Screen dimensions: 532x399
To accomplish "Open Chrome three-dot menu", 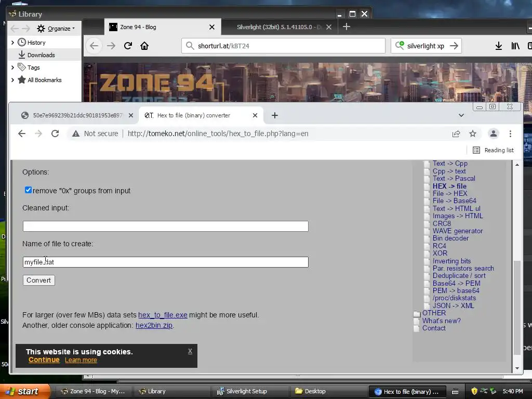I will point(510,134).
